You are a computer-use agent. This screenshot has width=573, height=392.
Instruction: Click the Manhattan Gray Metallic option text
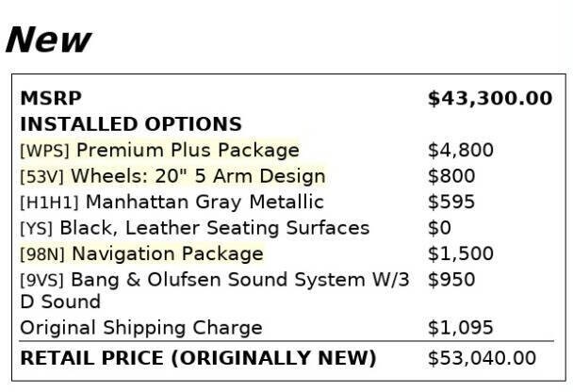172,202
